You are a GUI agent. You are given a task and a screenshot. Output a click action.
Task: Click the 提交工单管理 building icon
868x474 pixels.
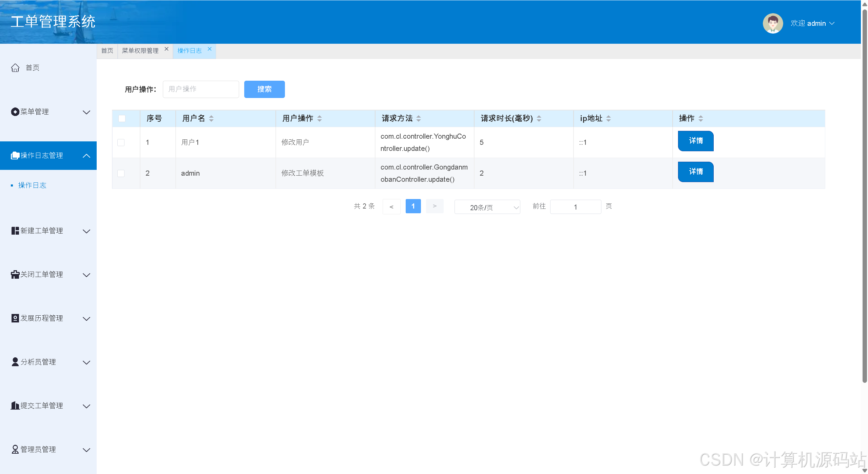click(15, 406)
